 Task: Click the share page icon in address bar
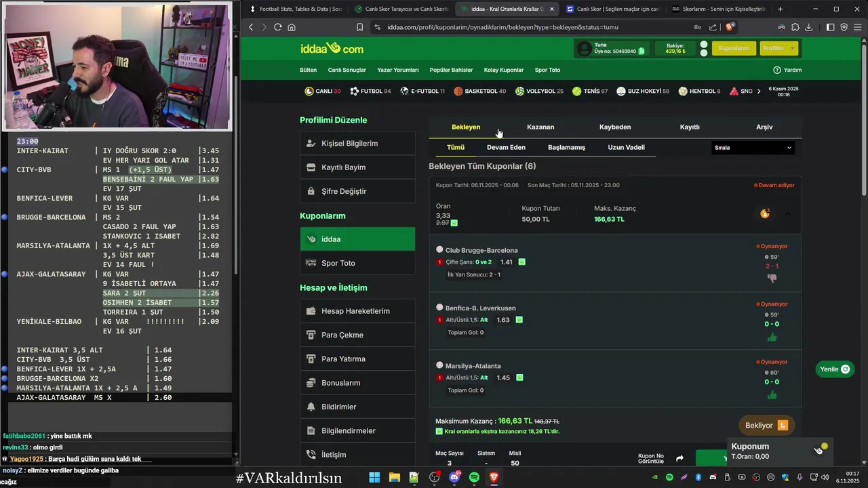(713, 27)
